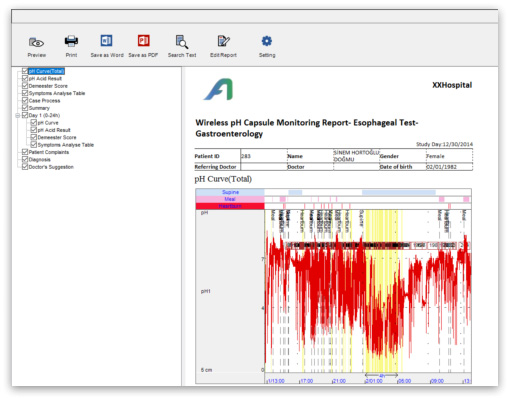Click the Supine legend color bar
Screen dimensions: 508x398
click(230, 192)
